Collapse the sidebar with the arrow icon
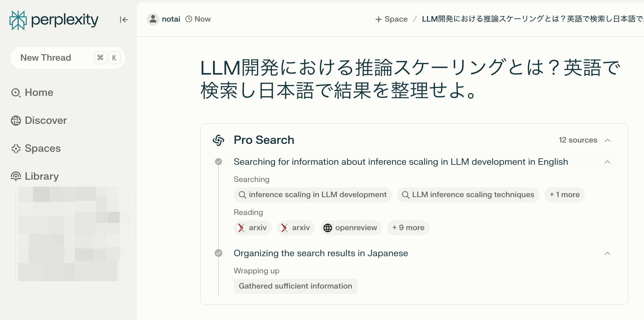Image resolution: width=644 pixels, height=320 pixels. [124, 20]
